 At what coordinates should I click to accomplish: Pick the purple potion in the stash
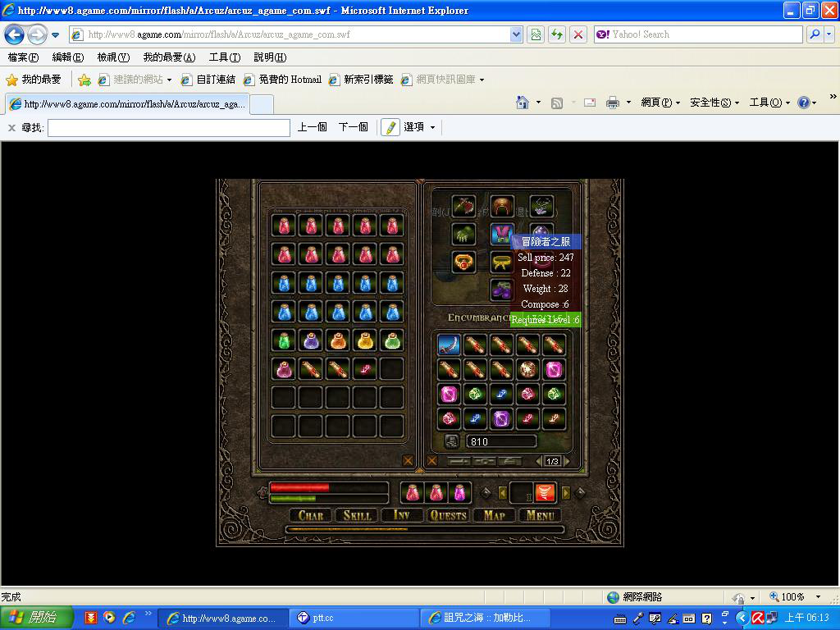point(311,340)
